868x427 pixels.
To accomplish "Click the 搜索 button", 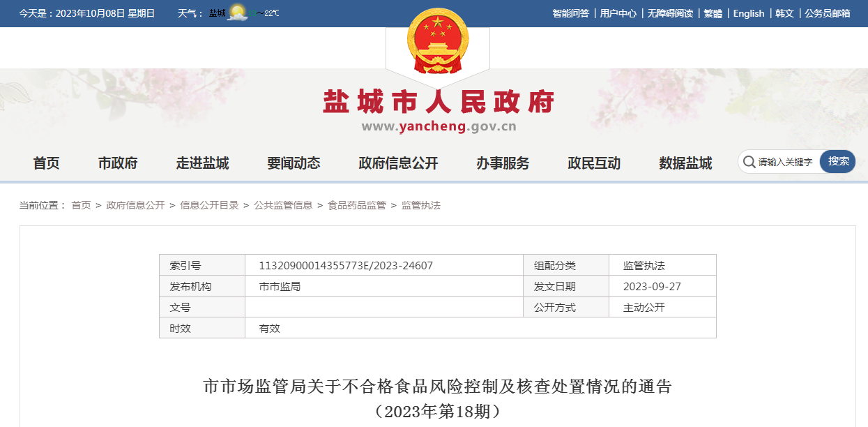I will click(x=838, y=162).
